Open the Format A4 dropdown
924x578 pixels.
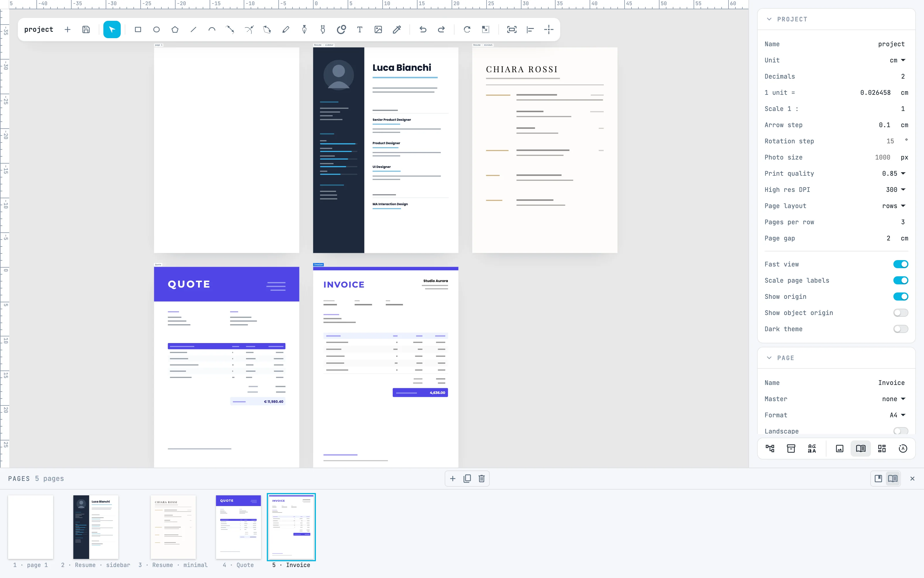tap(898, 415)
